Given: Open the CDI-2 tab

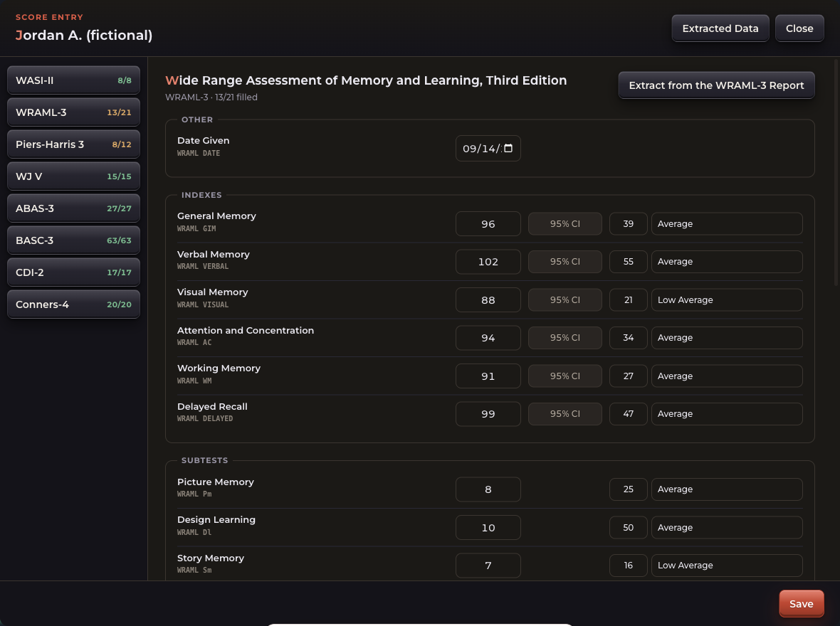Looking at the screenshot, I should [x=73, y=272].
